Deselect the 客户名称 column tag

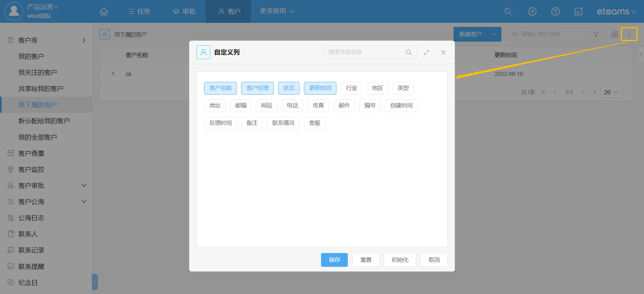point(220,88)
